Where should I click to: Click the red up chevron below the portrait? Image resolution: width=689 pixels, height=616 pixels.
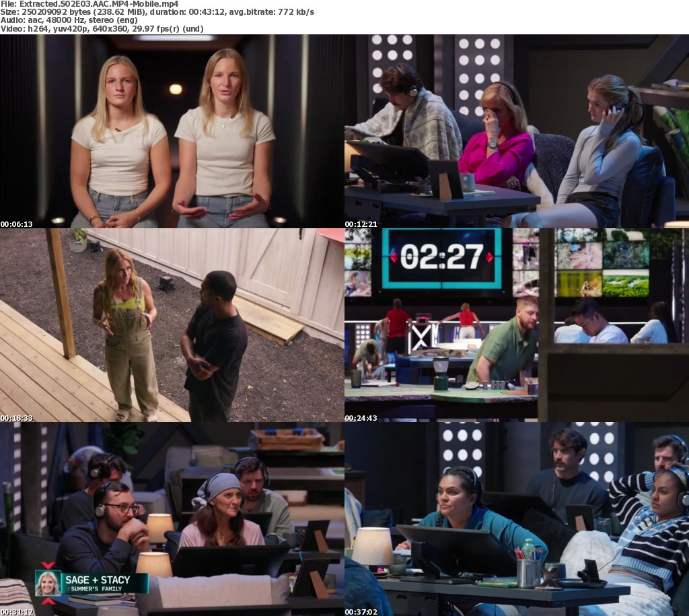click(x=48, y=600)
